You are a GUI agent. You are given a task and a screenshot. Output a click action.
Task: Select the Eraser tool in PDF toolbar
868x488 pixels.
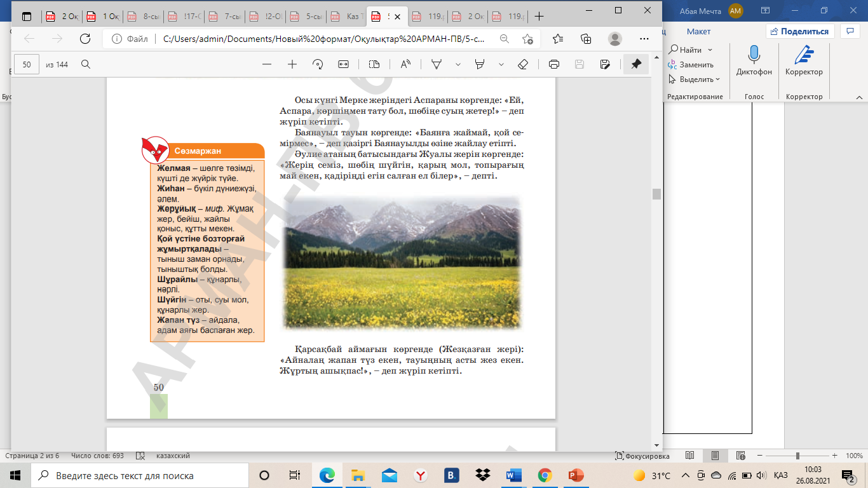pyautogui.click(x=523, y=64)
